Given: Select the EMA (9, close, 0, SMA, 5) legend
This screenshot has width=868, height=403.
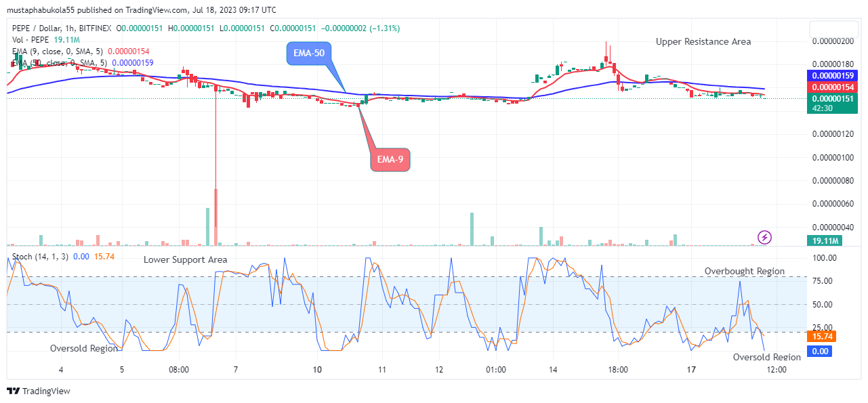Looking at the screenshot, I should click(x=59, y=51).
